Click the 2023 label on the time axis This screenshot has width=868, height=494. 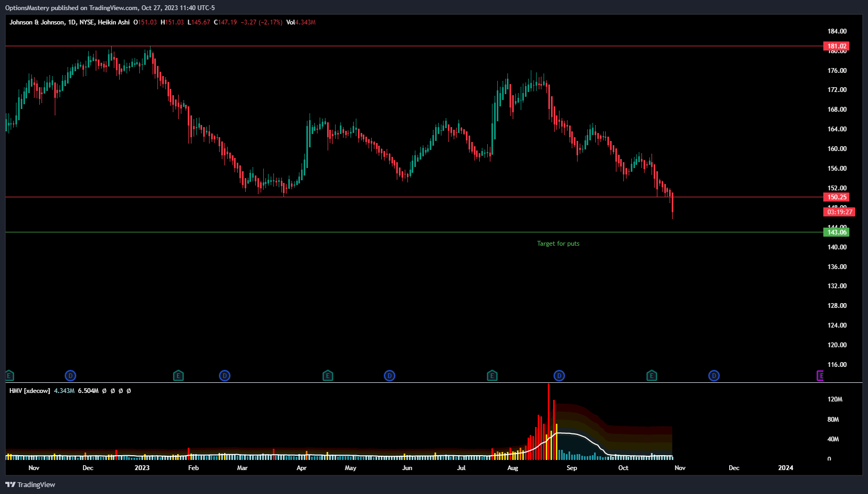coord(142,468)
